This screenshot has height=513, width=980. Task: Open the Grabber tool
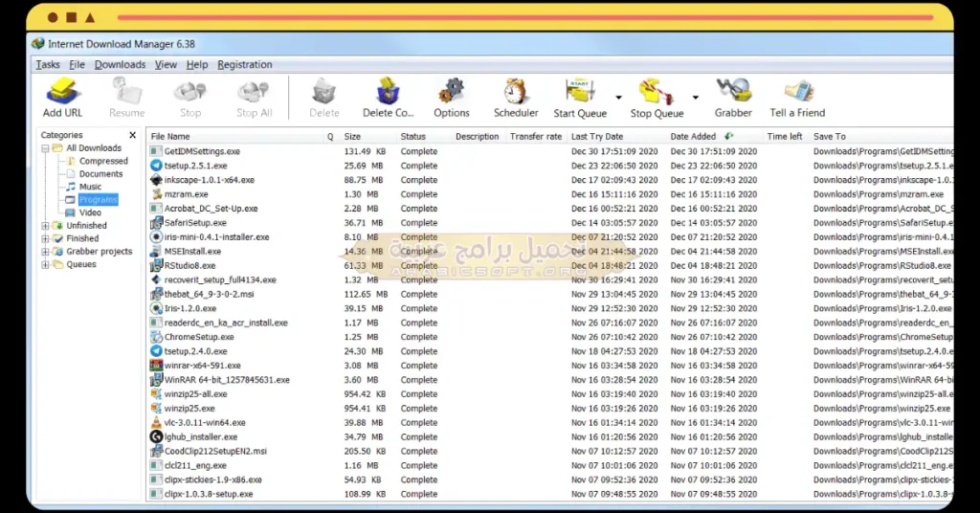[x=733, y=92]
